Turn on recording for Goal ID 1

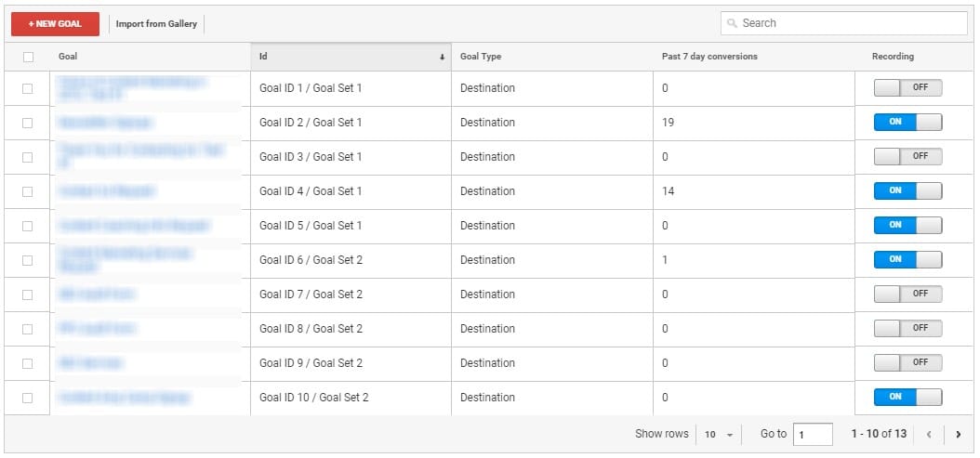907,88
